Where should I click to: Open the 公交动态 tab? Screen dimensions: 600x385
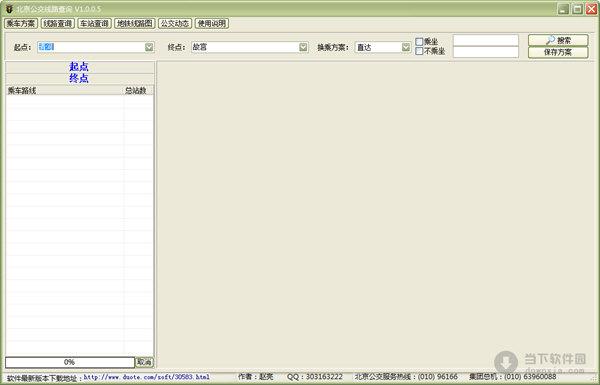(x=175, y=23)
